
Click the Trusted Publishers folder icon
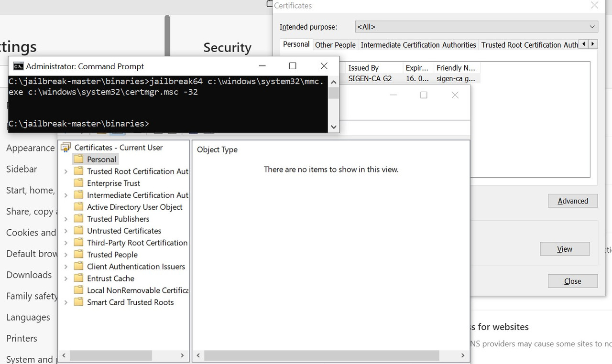click(78, 219)
